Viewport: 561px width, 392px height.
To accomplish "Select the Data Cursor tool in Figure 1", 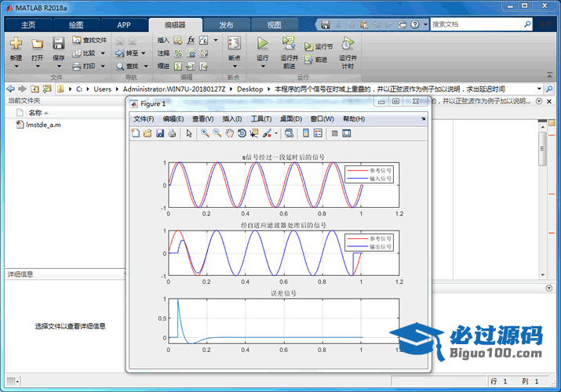I will click(254, 133).
